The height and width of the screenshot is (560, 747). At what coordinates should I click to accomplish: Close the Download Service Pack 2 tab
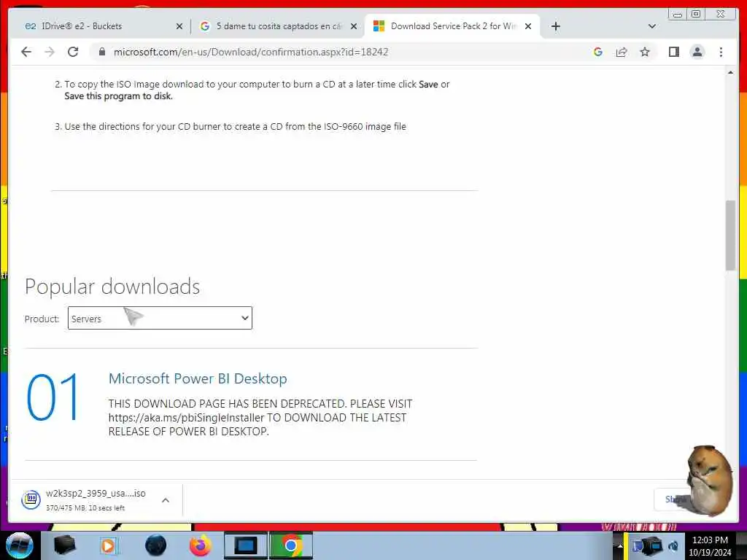(x=528, y=26)
